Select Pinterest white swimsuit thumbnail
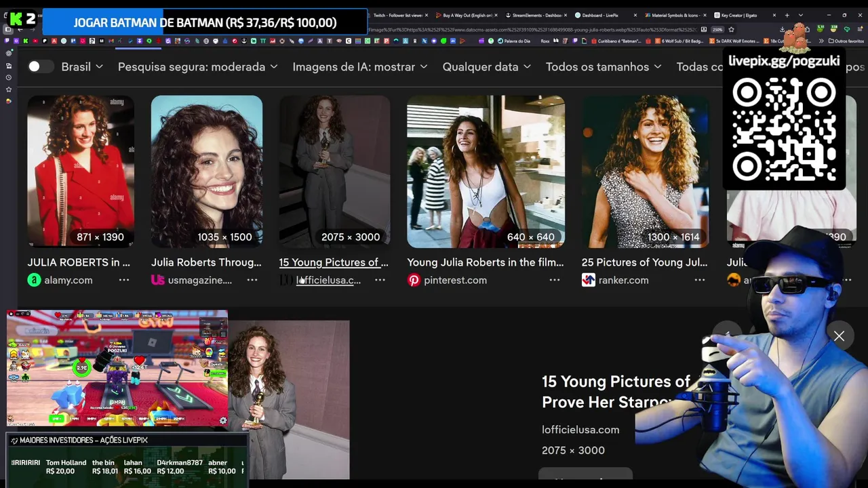 (x=486, y=171)
